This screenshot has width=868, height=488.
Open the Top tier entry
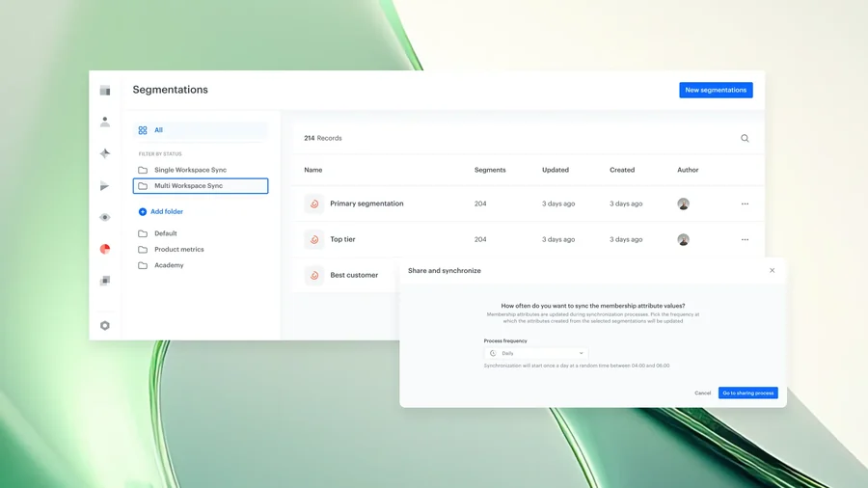342,239
